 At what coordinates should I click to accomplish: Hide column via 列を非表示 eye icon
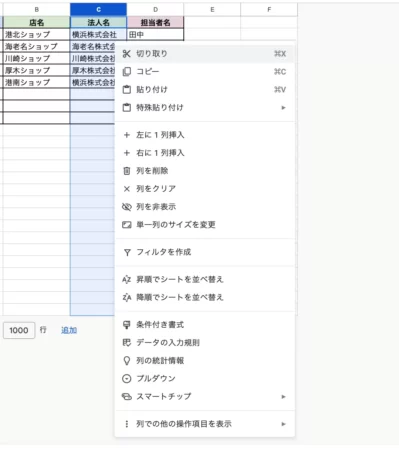[x=127, y=207]
